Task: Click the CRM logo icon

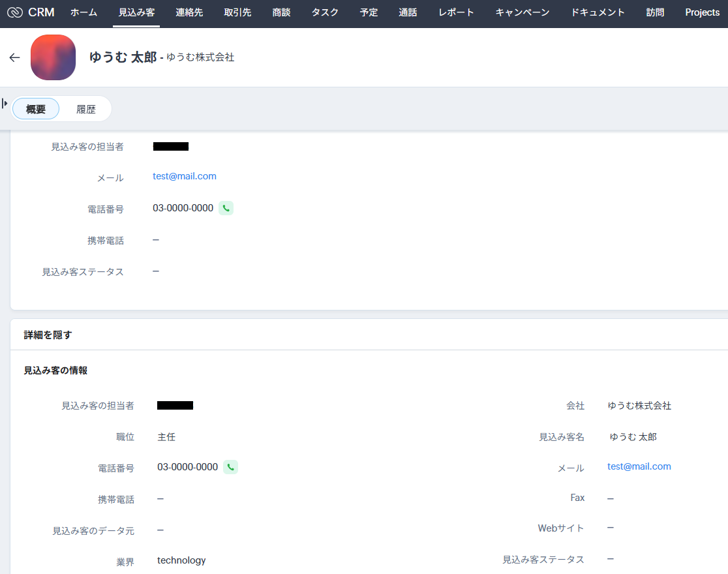Action: click(15, 12)
